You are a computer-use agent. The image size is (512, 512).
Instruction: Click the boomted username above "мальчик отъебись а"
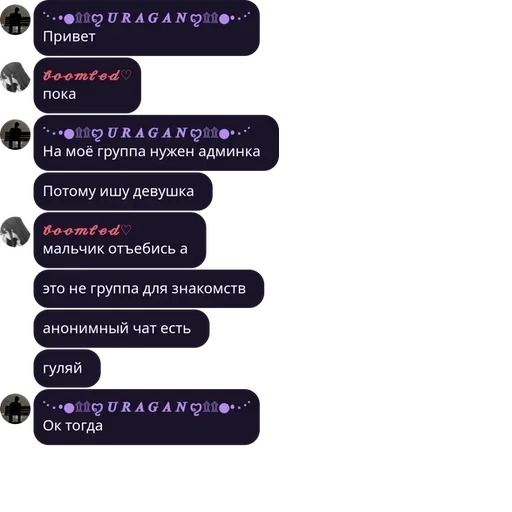click(x=81, y=231)
